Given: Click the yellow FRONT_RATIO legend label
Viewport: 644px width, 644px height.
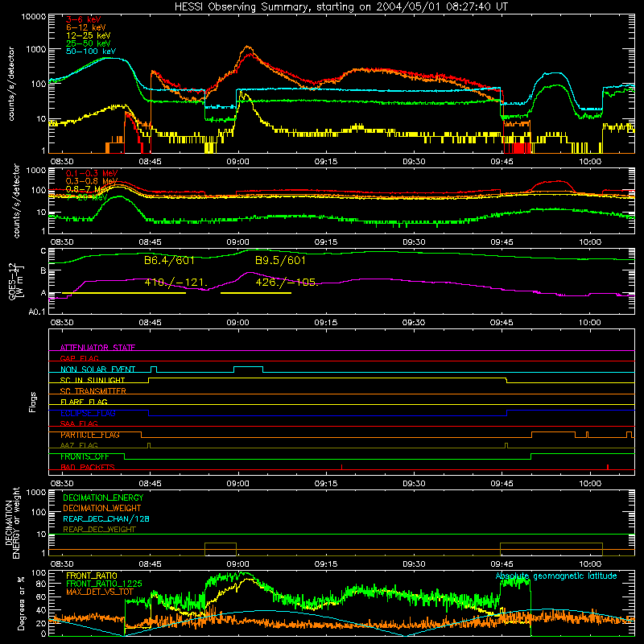Looking at the screenshot, I should pos(92,576).
